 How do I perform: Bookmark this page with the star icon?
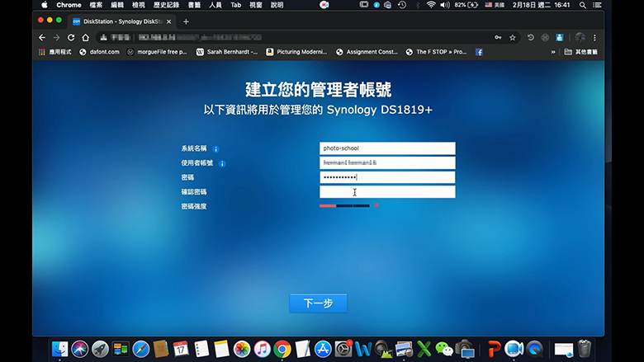click(512, 38)
